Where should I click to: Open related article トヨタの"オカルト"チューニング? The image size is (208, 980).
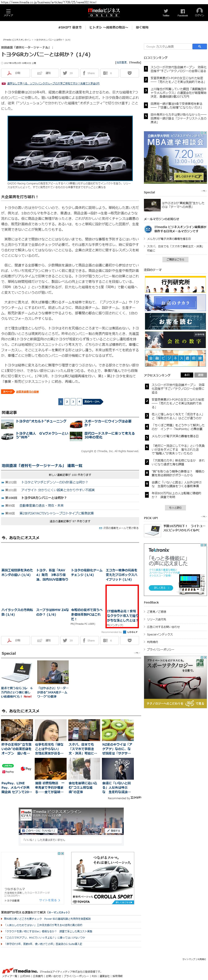click(x=41, y=421)
